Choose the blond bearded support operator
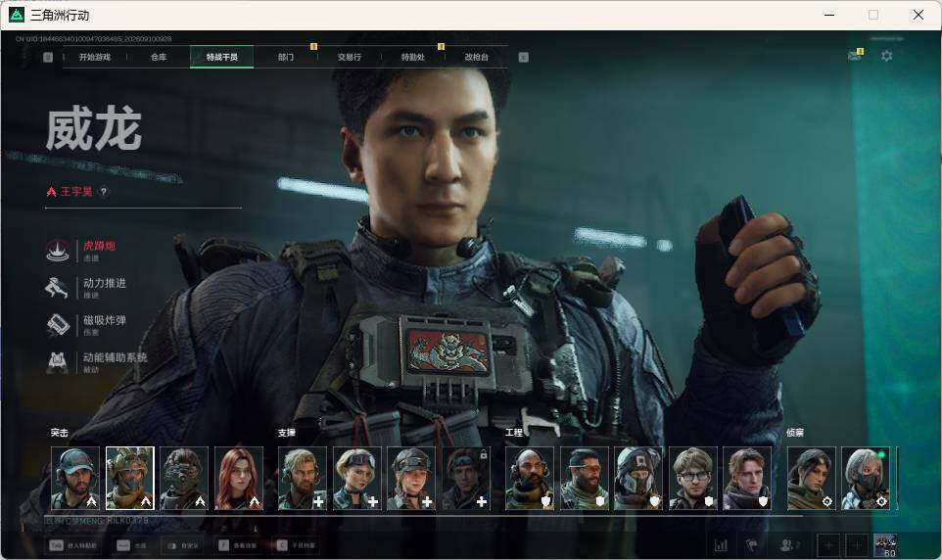Image resolution: width=942 pixels, height=560 pixels. pos(303,479)
